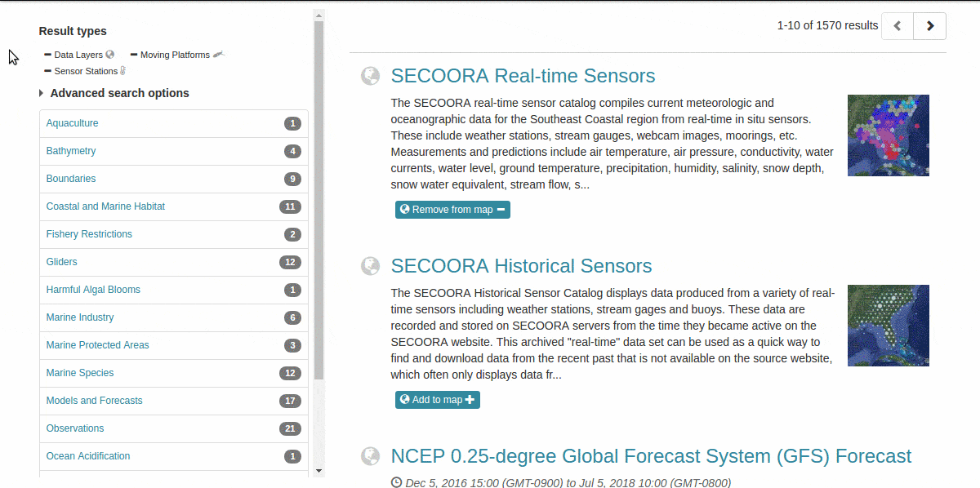
Task: Click globe icon beside SECOORA Real-time Sensors
Action: [x=371, y=76]
